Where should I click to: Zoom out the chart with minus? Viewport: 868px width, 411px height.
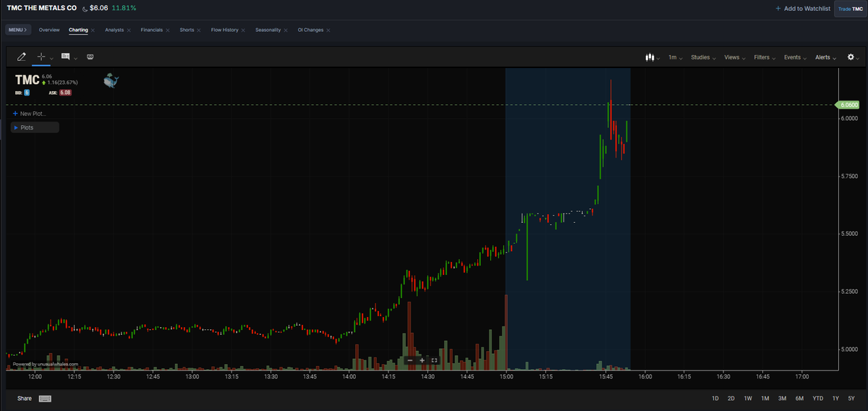[x=409, y=360]
